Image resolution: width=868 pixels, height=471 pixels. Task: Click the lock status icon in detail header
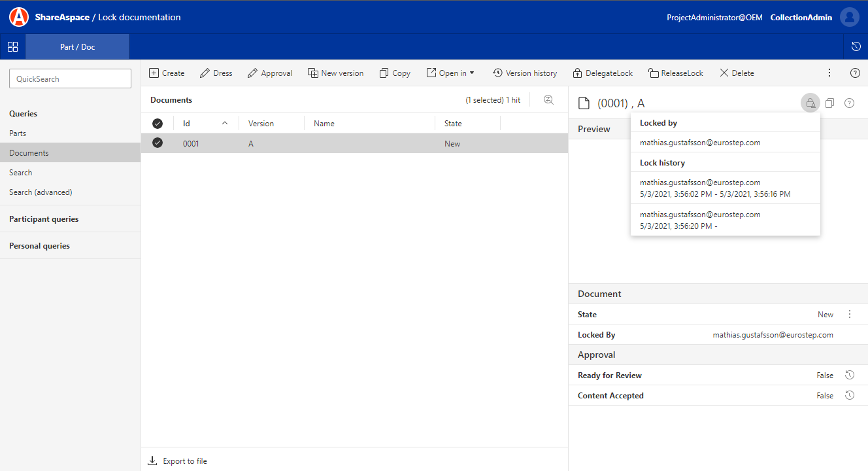click(x=810, y=103)
